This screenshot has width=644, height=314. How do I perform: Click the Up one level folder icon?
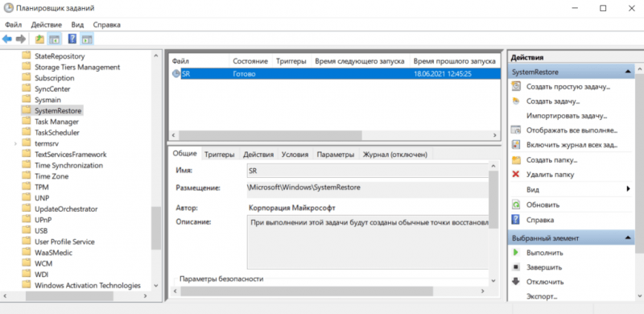tap(39, 39)
